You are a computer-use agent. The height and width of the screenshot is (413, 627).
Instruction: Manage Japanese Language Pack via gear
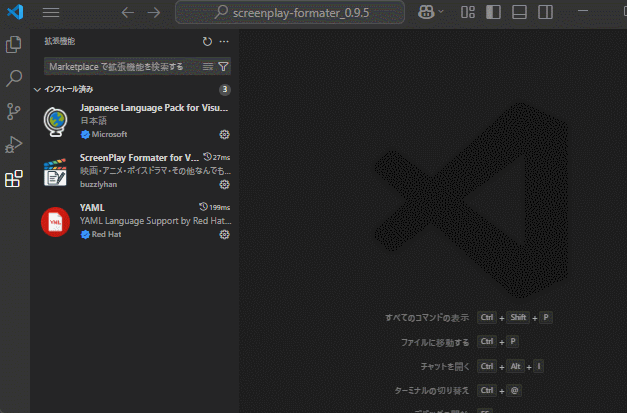tap(224, 134)
